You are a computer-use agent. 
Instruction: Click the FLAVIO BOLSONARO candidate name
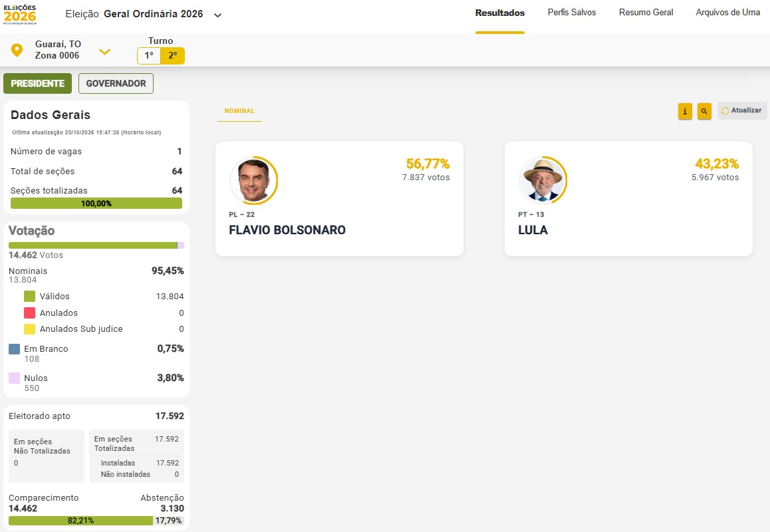(287, 230)
